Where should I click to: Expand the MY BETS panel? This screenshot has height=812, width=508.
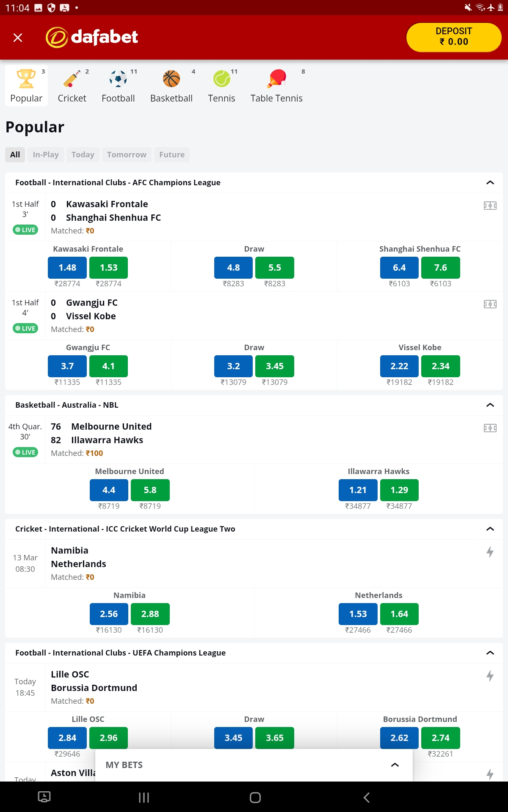395,765
